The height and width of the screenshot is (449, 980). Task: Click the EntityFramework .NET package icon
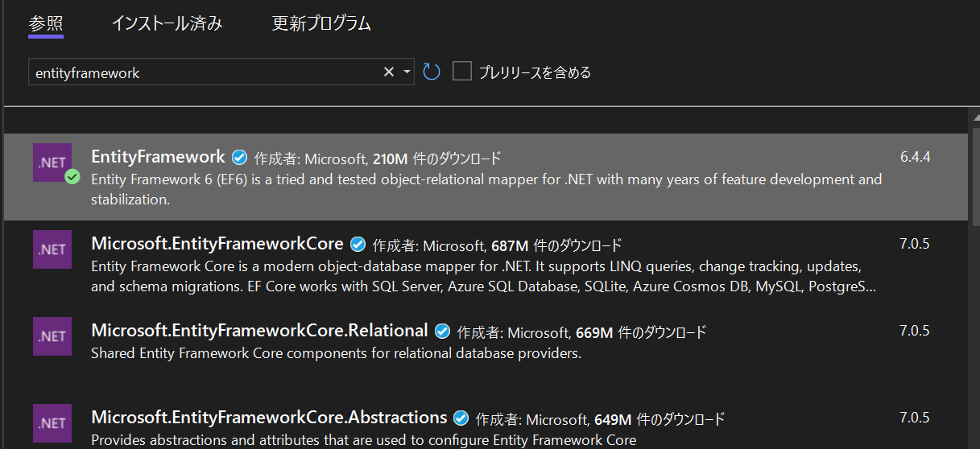pyautogui.click(x=52, y=163)
